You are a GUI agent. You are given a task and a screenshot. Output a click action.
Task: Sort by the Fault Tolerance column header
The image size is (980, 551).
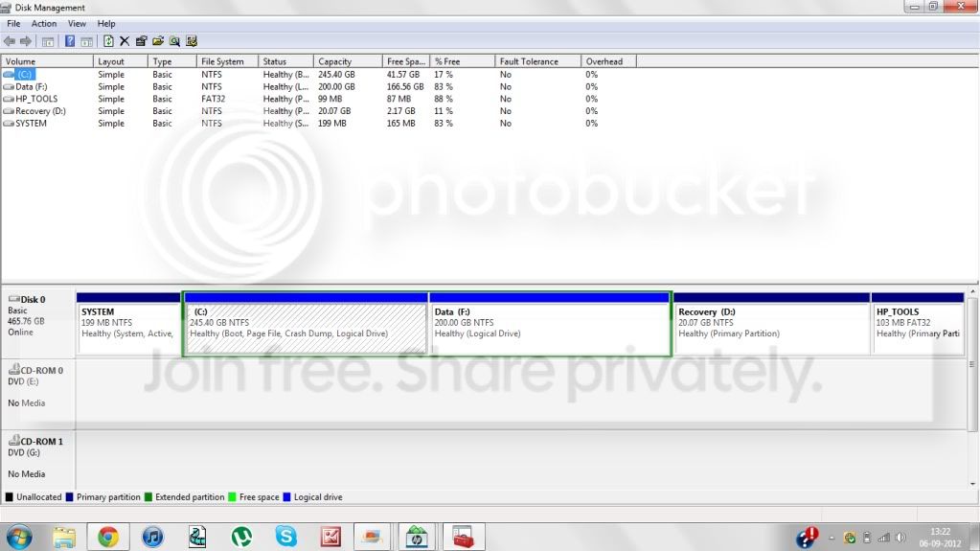(538, 61)
